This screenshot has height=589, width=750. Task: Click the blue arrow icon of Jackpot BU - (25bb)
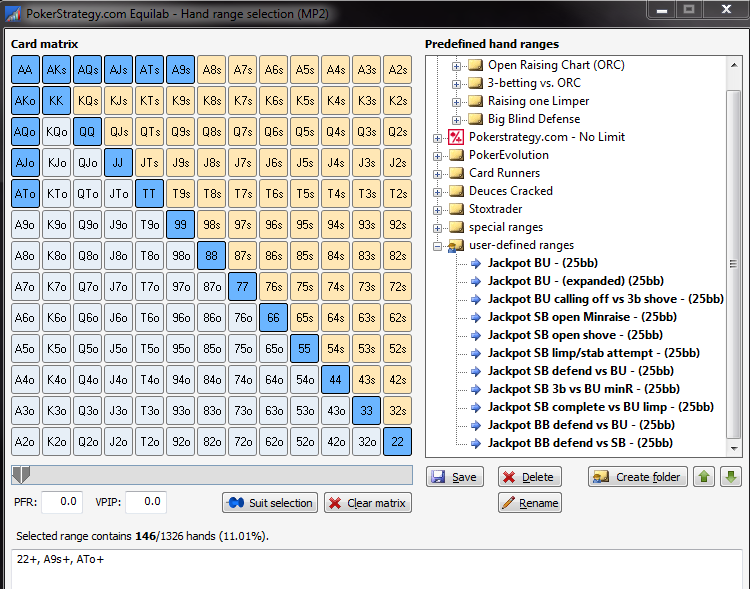475,263
